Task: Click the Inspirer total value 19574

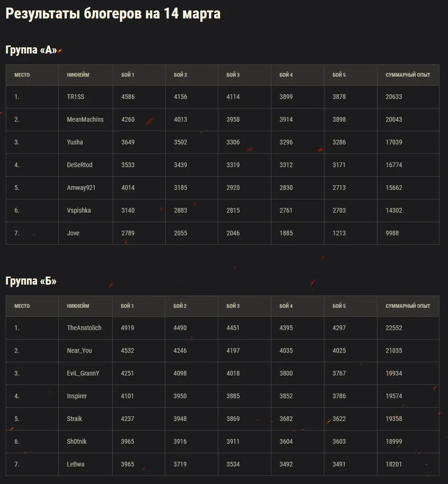Action: click(x=394, y=396)
